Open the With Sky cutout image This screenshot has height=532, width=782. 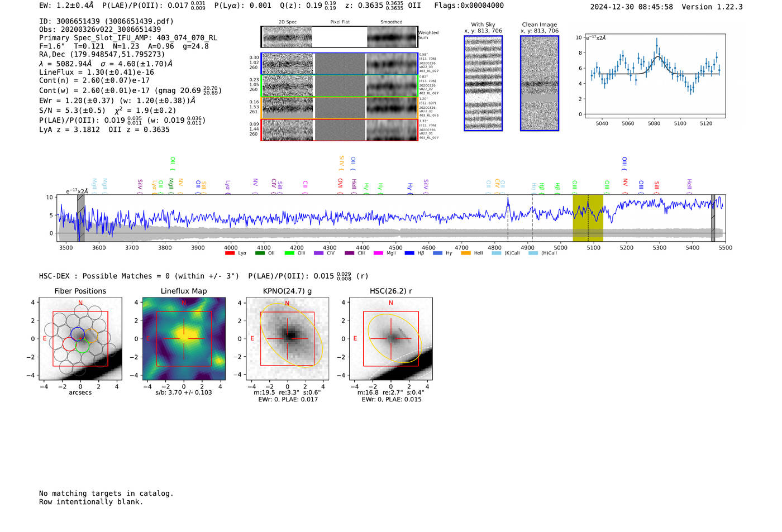coord(483,83)
